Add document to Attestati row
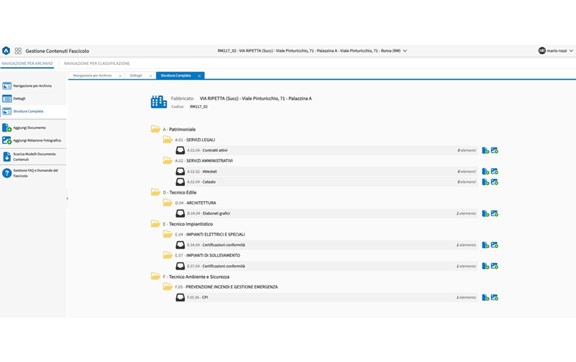576x362 pixels. point(485,171)
